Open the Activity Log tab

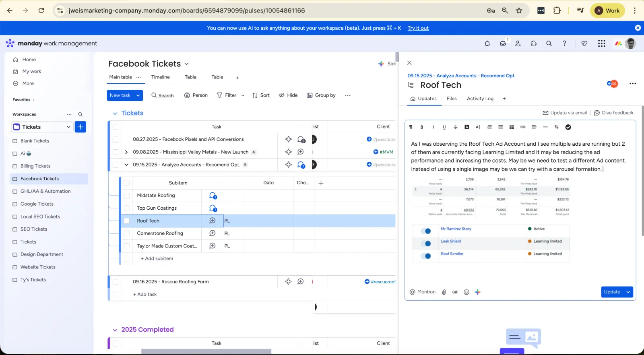[x=480, y=99]
